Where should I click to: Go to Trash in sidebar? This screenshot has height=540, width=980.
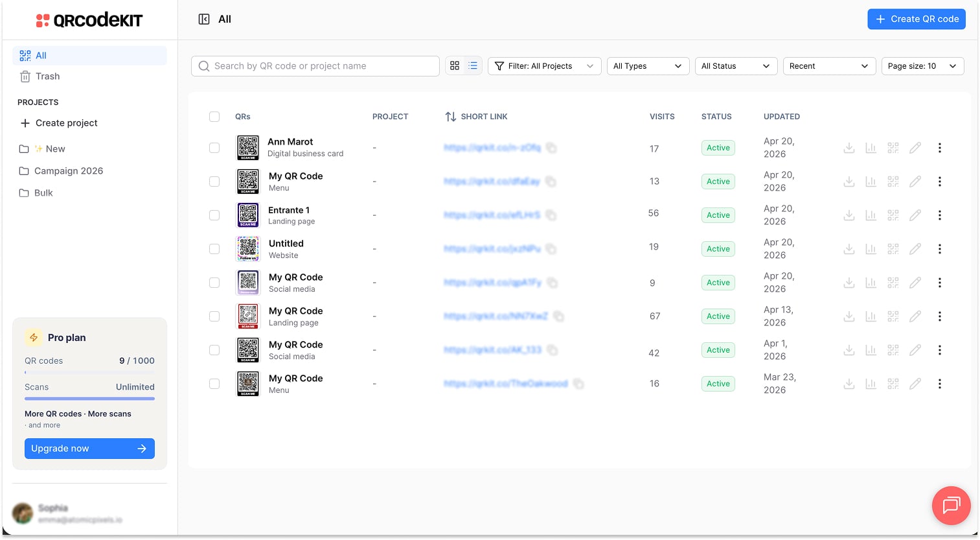pyautogui.click(x=47, y=76)
